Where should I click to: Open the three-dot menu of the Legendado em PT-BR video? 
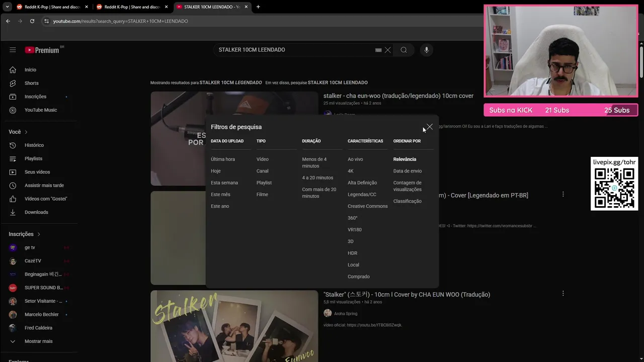[x=563, y=194]
